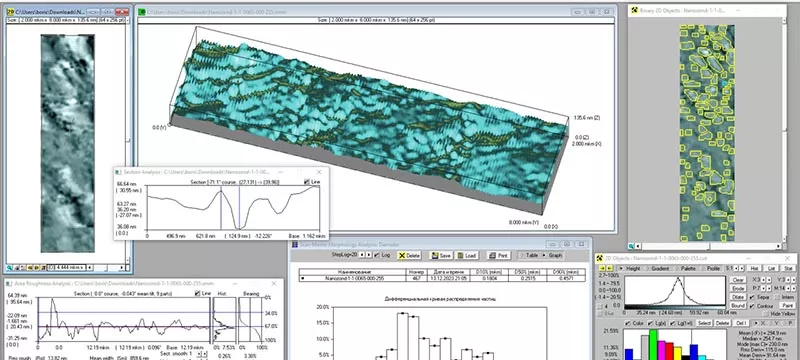Image resolution: width=800 pixels, height=360 pixels.
Task: Increase Sect. smooth value stepper
Action: tap(205, 354)
